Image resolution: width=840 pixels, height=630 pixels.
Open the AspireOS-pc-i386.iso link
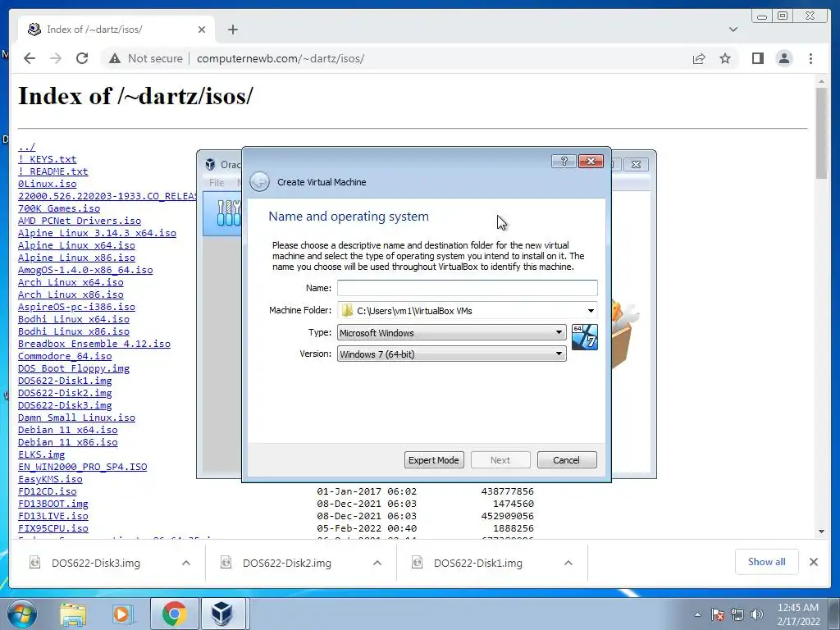76,307
